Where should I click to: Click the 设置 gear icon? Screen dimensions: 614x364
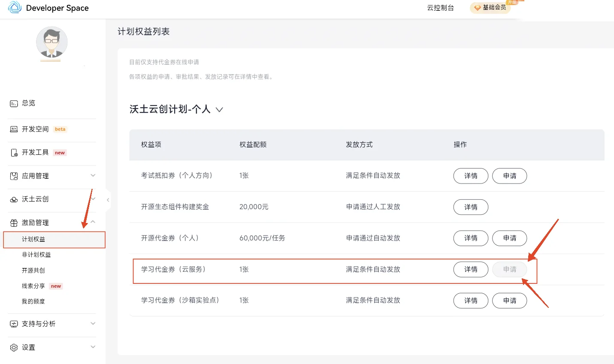[x=14, y=347]
